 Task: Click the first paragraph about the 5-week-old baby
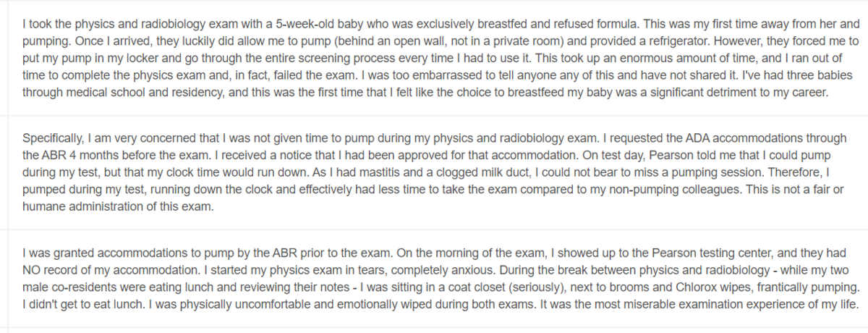[434, 58]
